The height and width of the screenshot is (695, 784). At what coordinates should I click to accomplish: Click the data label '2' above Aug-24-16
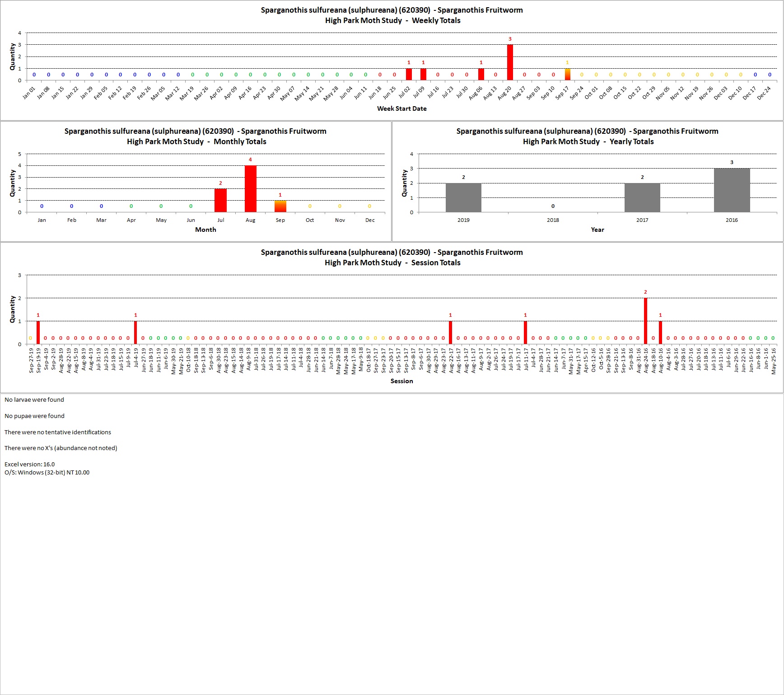pyautogui.click(x=645, y=292)
